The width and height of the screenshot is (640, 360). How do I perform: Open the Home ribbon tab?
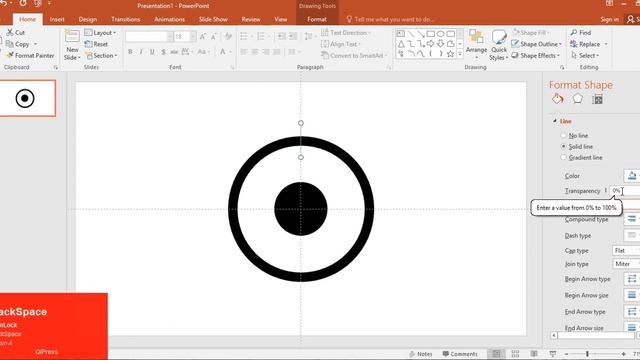(27, 19)
